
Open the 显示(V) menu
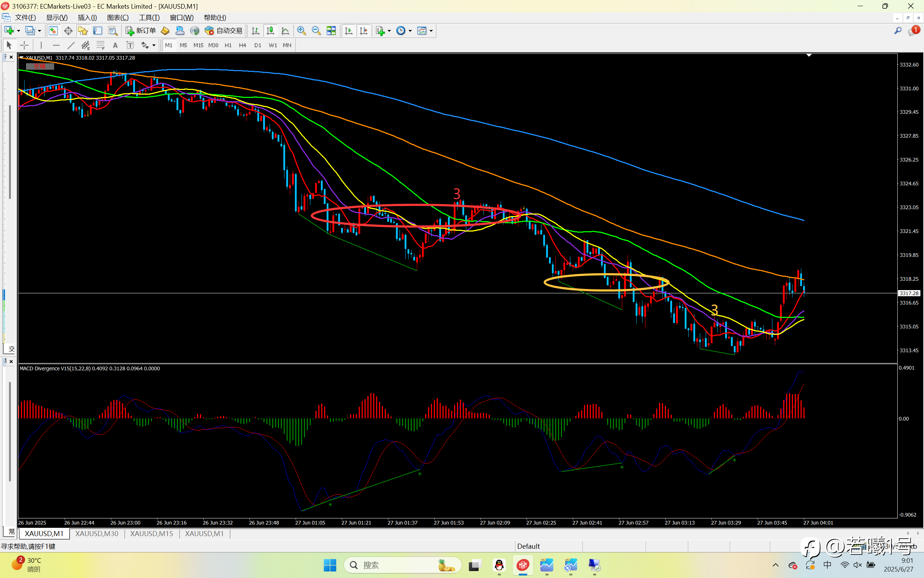click(57, 18)
